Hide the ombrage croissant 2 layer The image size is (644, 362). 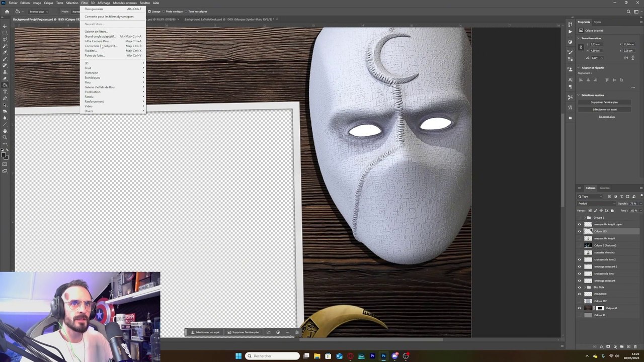point(579,266)
